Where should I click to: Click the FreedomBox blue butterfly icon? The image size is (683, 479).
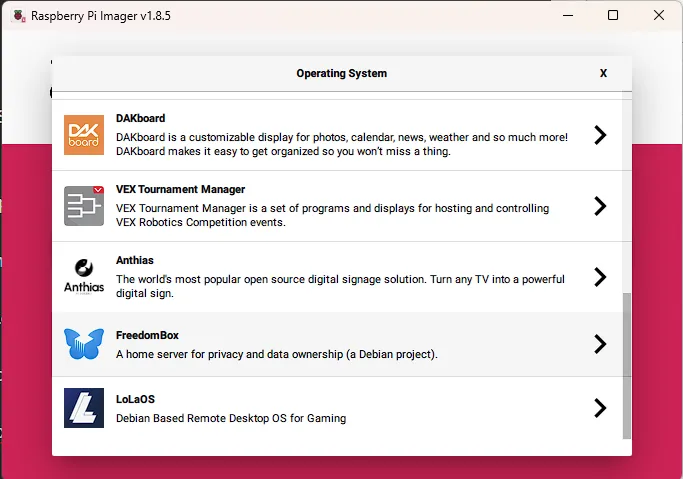tap(84, 344)
